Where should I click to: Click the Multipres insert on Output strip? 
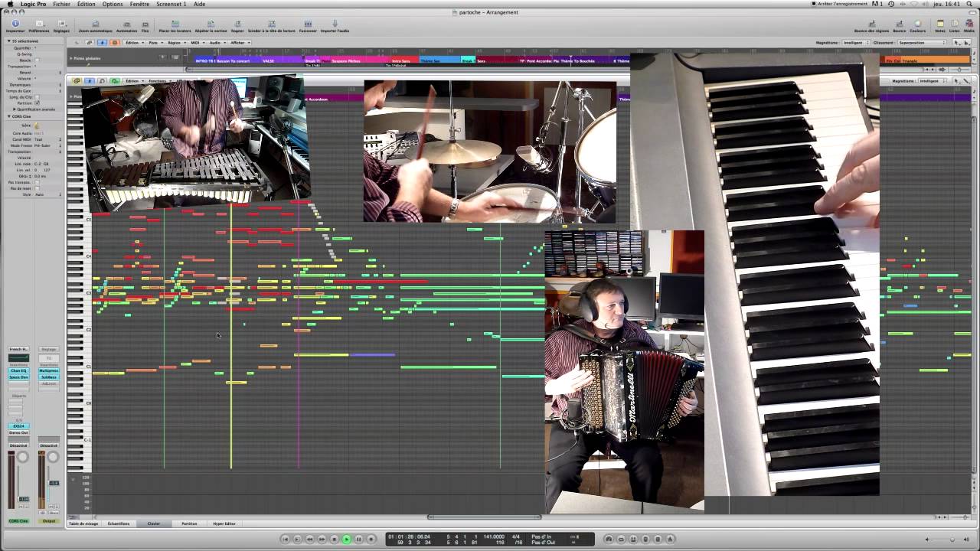tap(48, 370)
